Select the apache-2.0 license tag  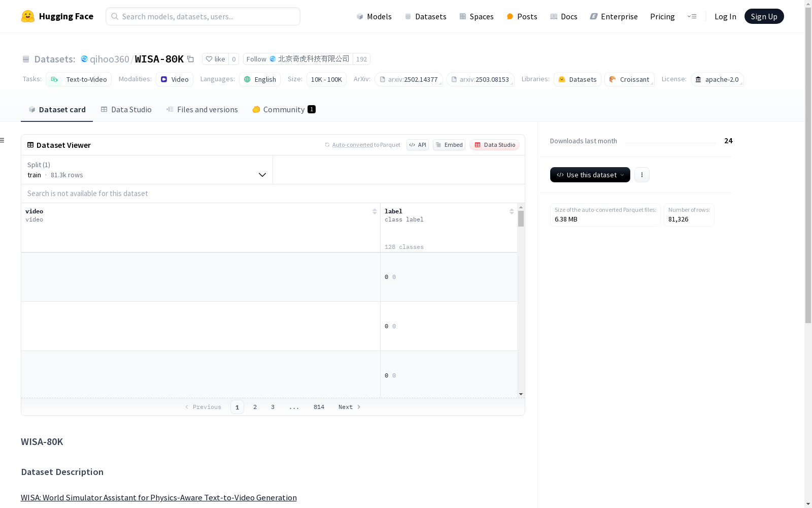click(717, 79)
